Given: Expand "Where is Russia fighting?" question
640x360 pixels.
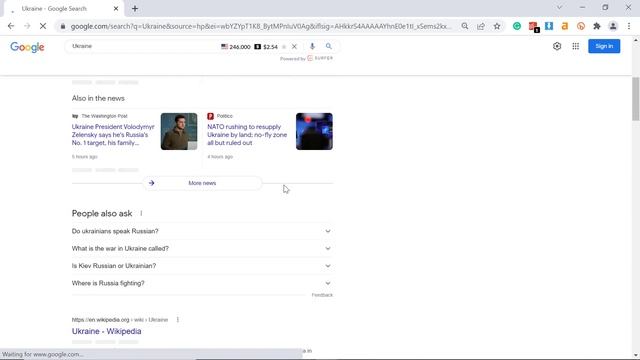Looking at the screenshot, I should pos(202,283).
